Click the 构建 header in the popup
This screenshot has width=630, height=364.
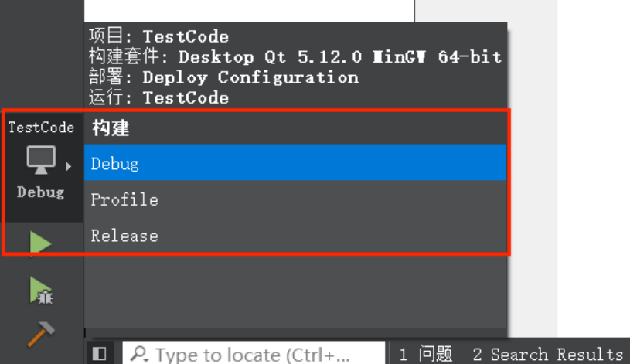111,128
